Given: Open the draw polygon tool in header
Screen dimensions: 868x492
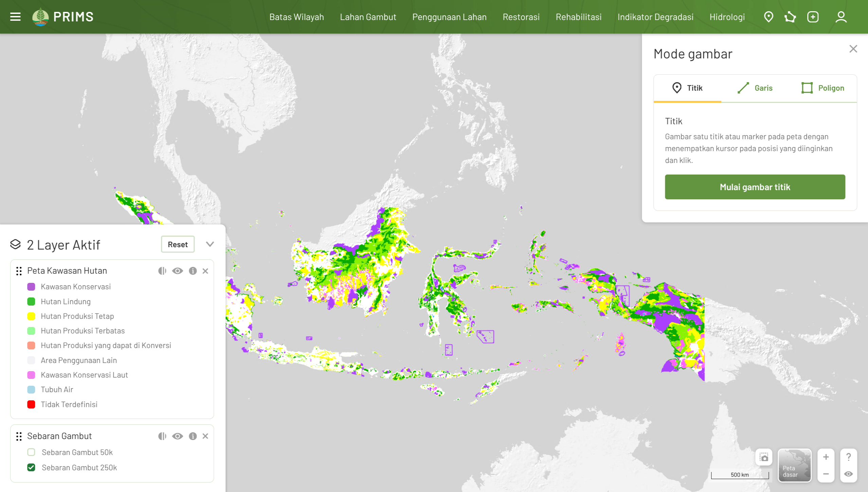Looking at the screenshot, I should point(790,17).
